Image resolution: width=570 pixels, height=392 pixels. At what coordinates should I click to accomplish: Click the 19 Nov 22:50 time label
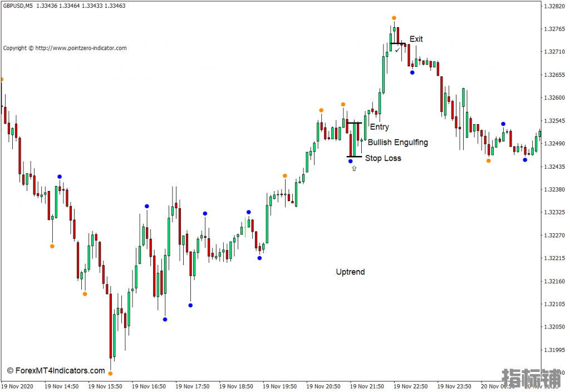pyautogui.click(x=410, y=386)
